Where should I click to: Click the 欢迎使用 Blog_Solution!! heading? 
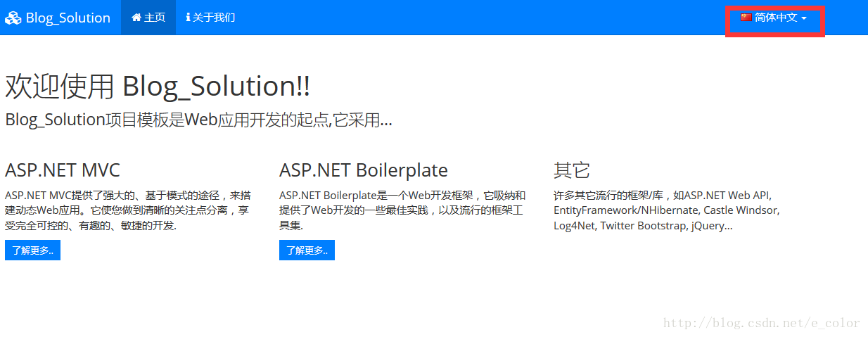coord(158,87)
